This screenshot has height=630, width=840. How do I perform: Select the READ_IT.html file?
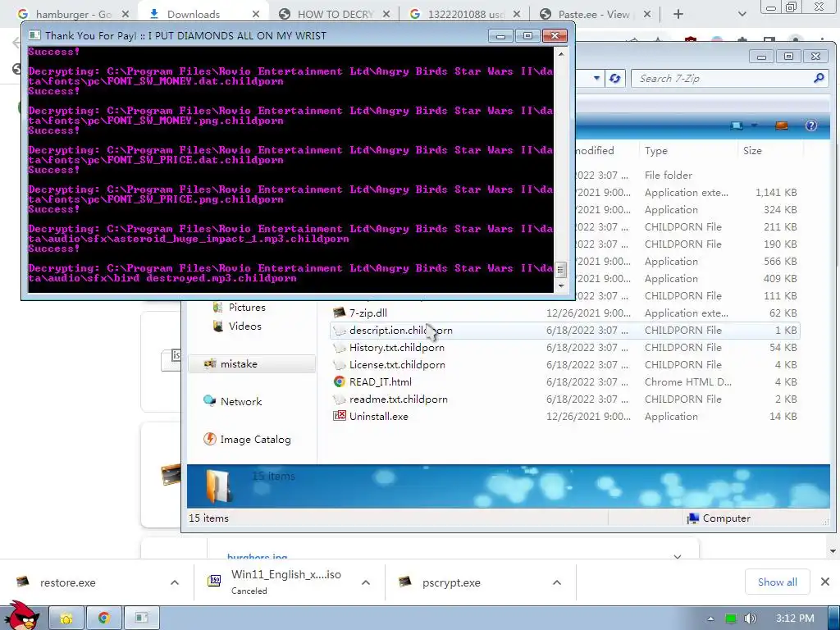click(x=381, y=382)
